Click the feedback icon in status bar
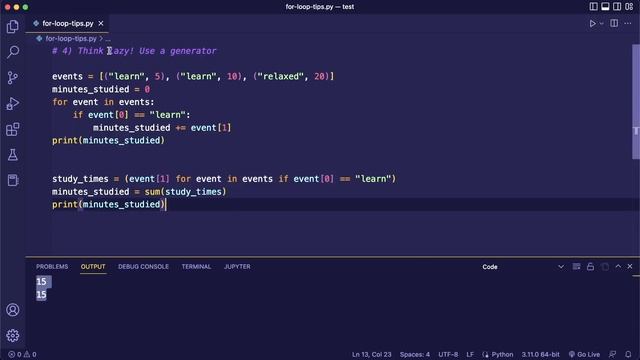This screenshot has width=640, height=360. [x=612, y=354]
